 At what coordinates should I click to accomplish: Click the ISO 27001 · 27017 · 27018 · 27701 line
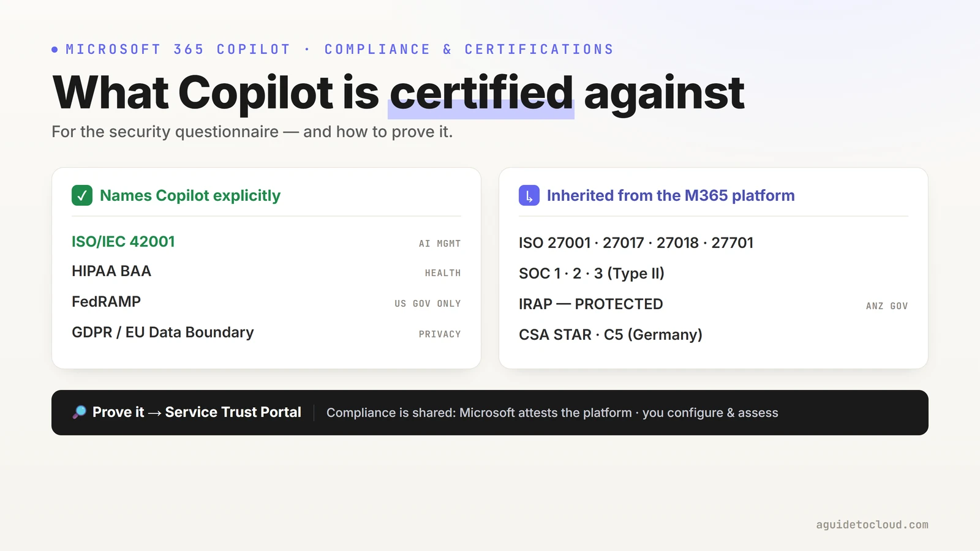click(636, 243)
